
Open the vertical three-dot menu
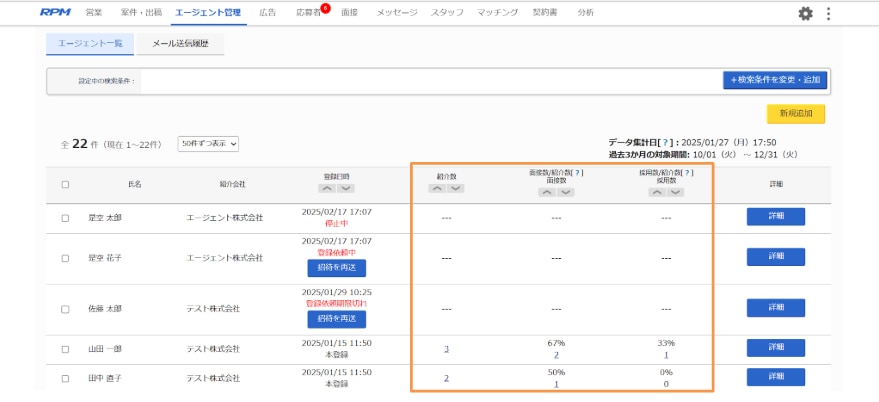point(829,13)
